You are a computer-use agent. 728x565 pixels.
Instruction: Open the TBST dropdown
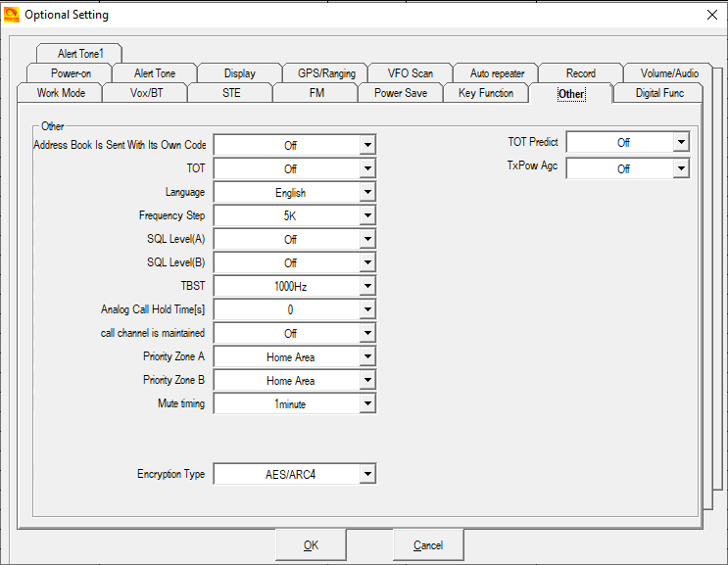(x=367, y=286)
